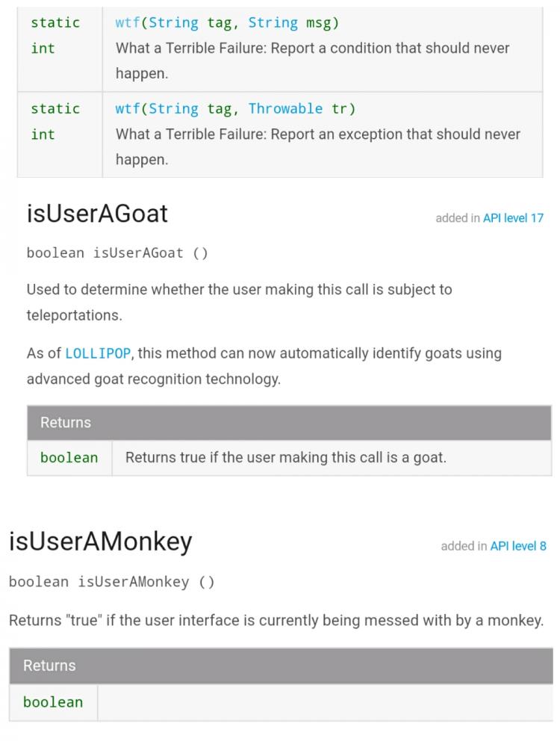Screen dimensions: 560x747
Task: Click the boolean return type in monkey table
Action: [x=53, y=701]
